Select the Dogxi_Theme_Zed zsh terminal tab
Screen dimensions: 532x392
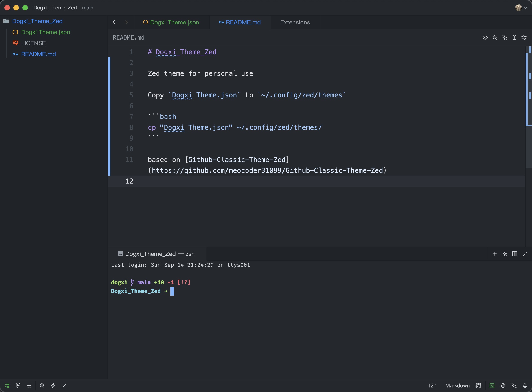click(x=157, y=254)
